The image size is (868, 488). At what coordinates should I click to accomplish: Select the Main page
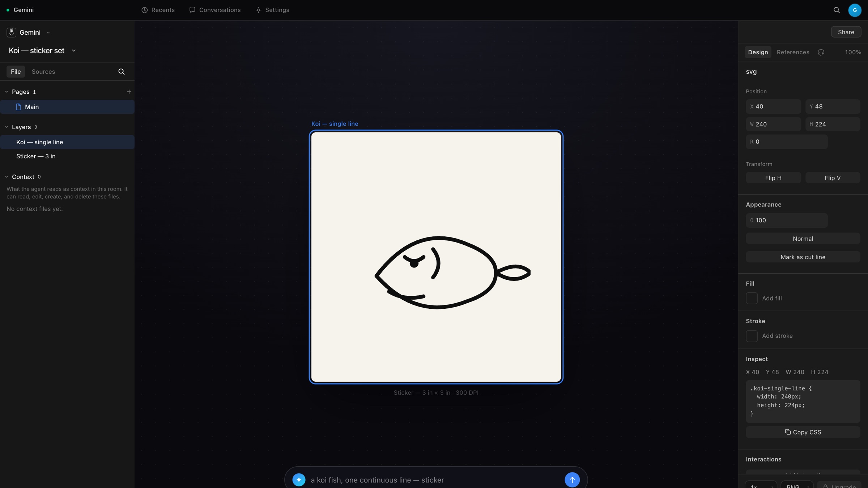point(67,107)
